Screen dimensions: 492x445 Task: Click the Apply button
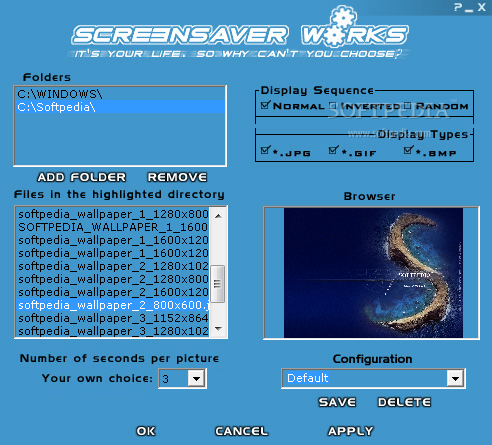point(351,431)
